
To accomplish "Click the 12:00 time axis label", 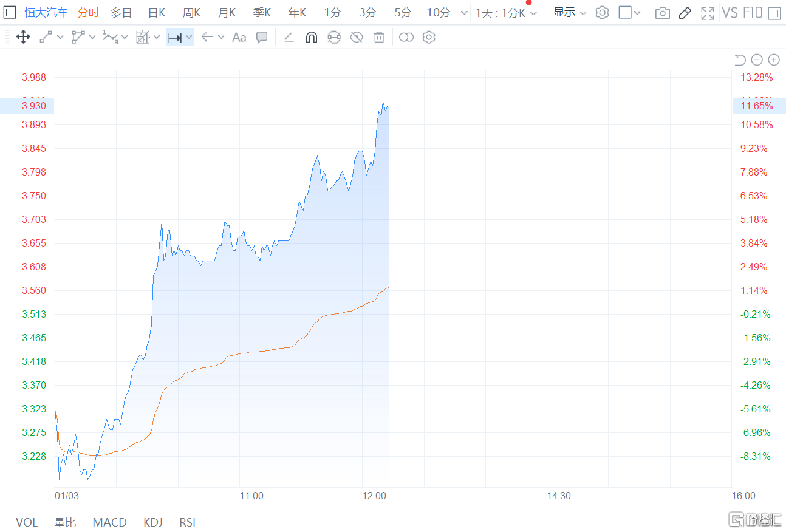I will 374,496.
